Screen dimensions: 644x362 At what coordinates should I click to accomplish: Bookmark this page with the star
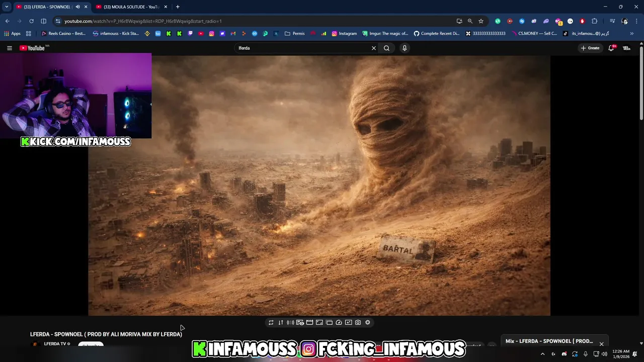click(481, 21)
